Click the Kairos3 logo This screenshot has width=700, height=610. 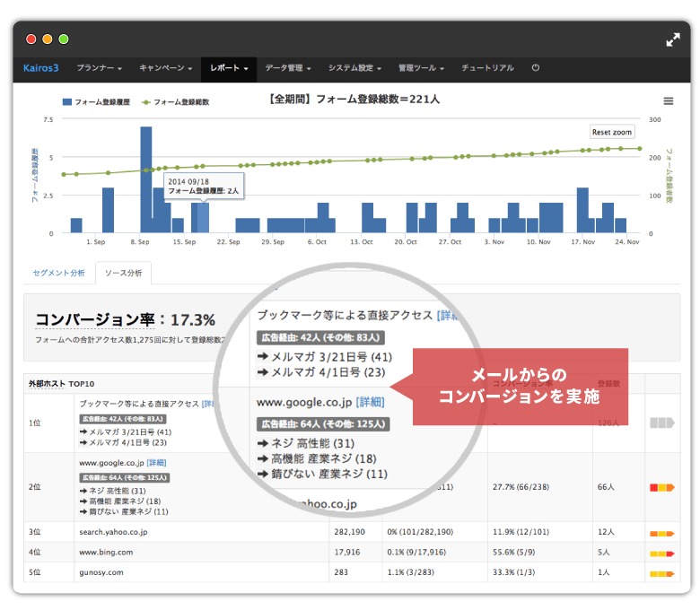tap(40, 68)
